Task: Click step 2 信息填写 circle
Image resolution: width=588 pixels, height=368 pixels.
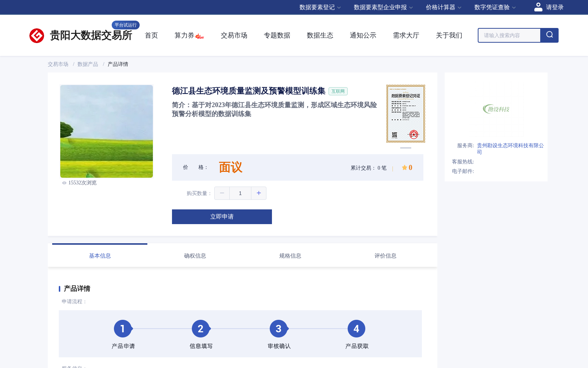Action: [x=201, y=329]
